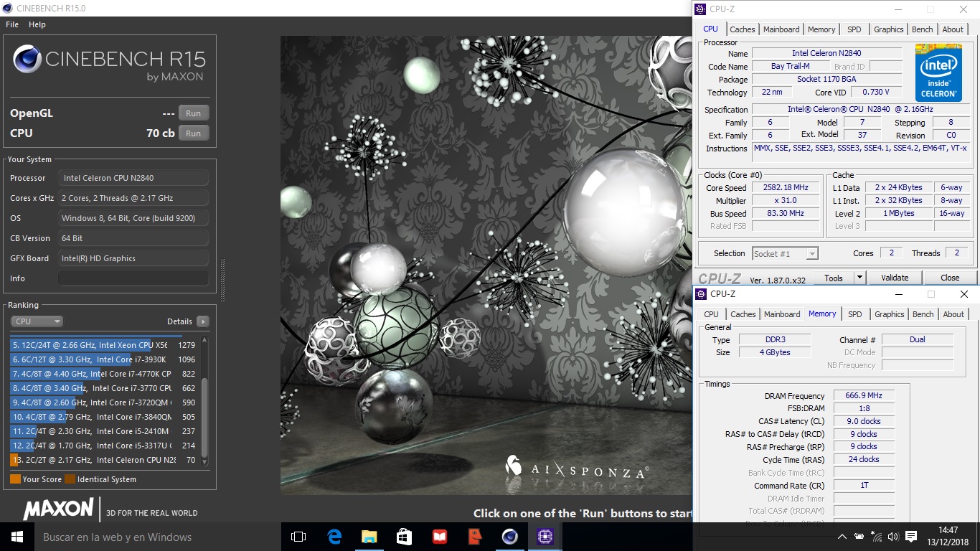Image resolution: width=980 pixels, height=551 pixels.
Task: Click lower CPU-Z window title icon
Action: click(701, 294)
